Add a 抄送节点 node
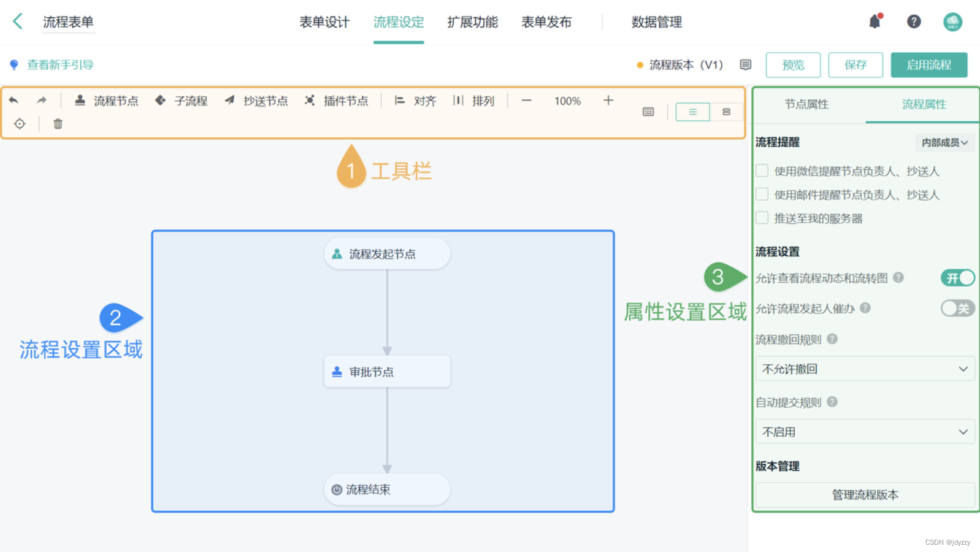This screenshot has height=552, width=980. pyautogui.click(x=256, y=101)
